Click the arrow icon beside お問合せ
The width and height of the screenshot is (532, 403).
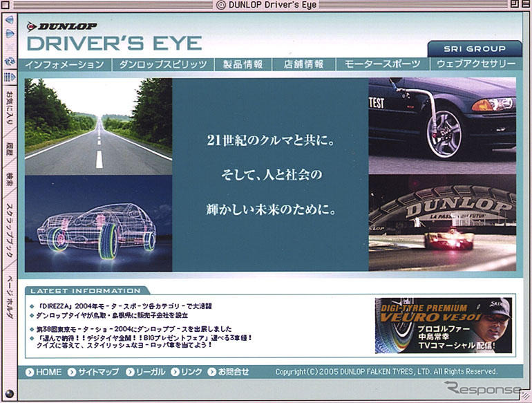[x=212, y=372]
